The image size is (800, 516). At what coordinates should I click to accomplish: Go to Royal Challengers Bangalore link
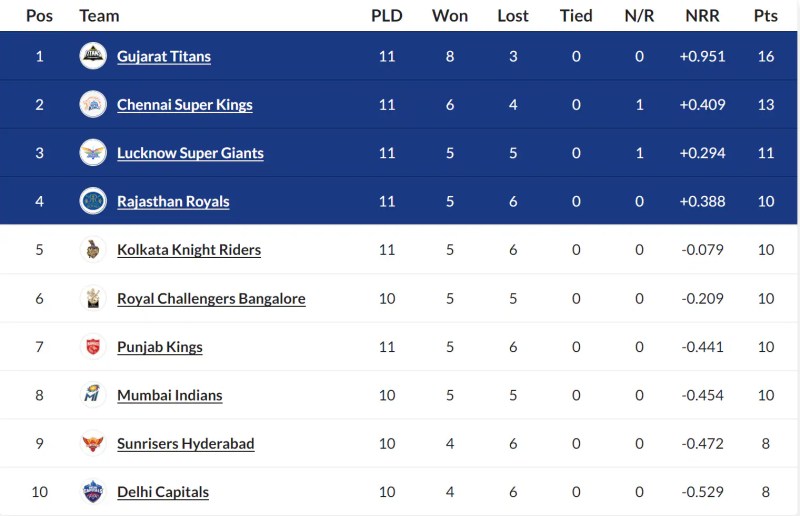pos(211,298)
